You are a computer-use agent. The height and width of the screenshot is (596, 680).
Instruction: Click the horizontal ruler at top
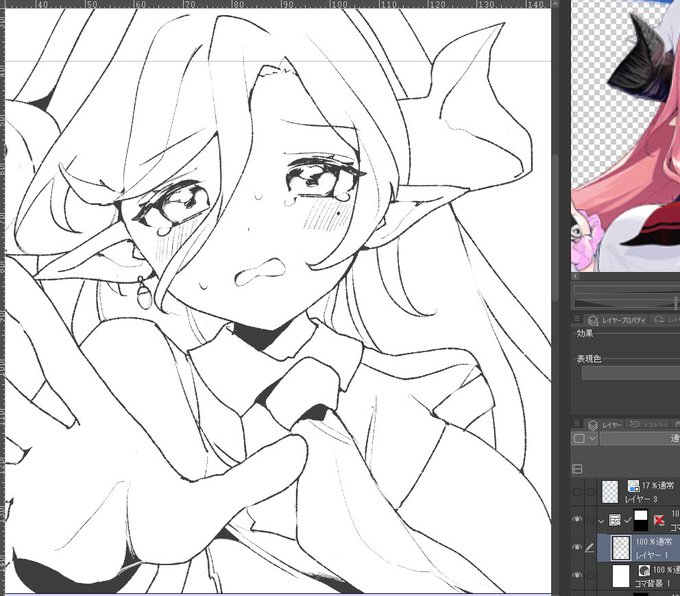click(278, 4)
